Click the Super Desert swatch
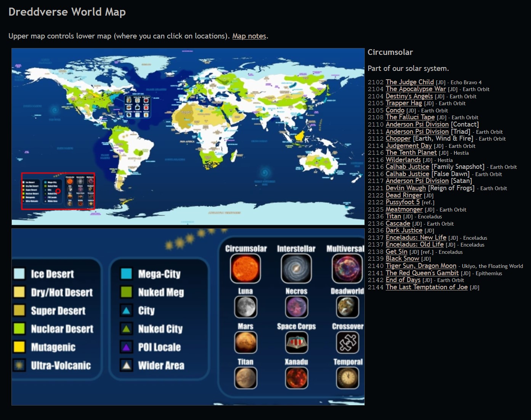The image size is (531, 420). [x=19, y=311]
